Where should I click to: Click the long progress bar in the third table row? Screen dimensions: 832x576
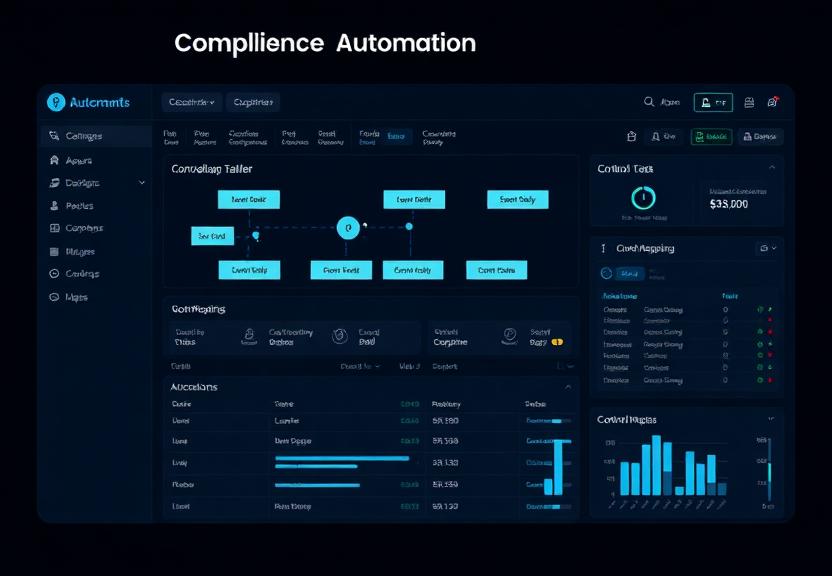342,458
